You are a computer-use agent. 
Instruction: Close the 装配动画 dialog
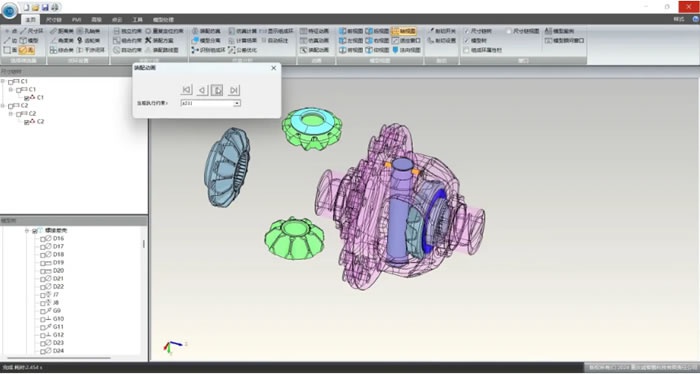tap(274, 68)
